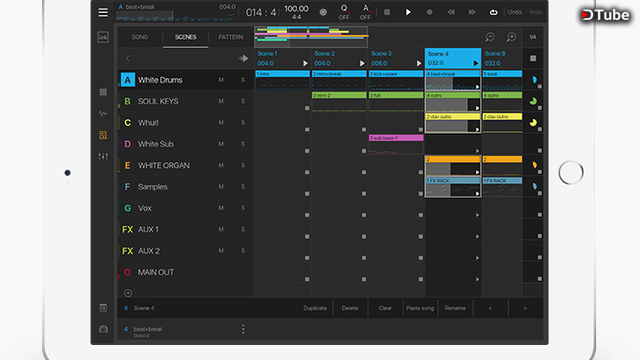The height and width of the screenshot is (360, 640).
Task: Toggle the metronome icon
Action: point(323,12)
